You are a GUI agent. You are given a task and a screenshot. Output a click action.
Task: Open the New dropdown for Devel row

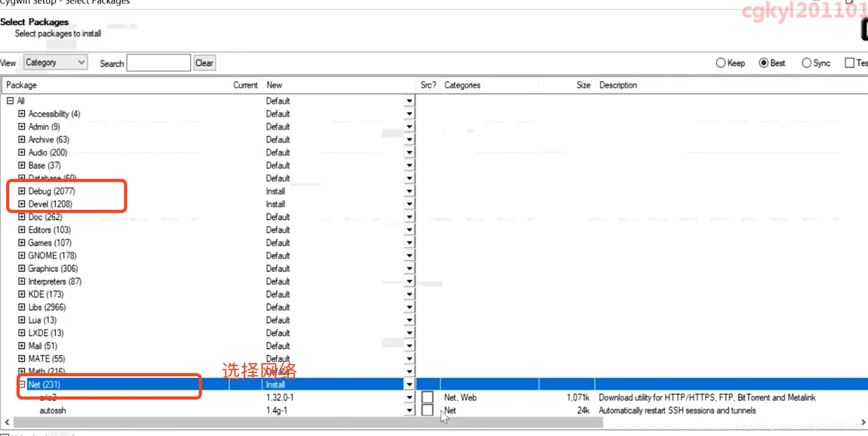click(410, 204)
